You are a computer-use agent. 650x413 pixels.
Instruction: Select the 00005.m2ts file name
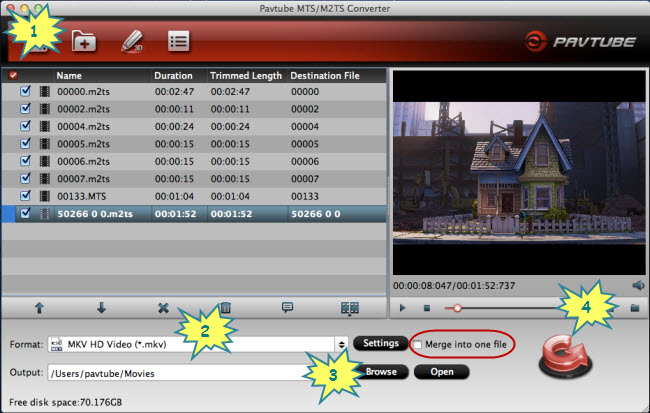click(83, 144)
